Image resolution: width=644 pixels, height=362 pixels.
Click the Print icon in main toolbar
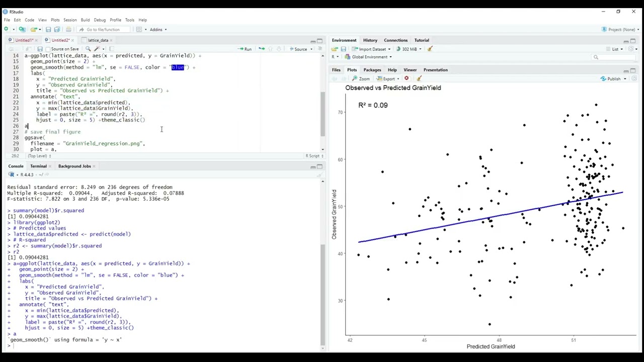(x=68, y=29)
